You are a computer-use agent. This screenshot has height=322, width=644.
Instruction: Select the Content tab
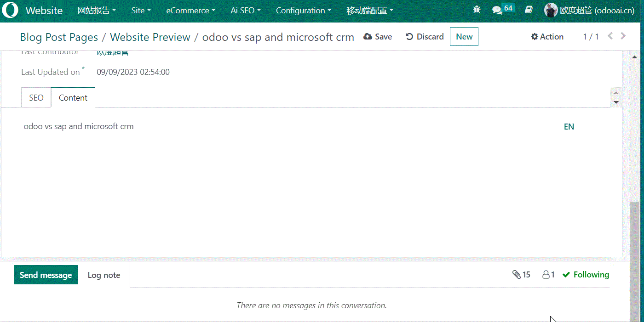tap(73, 97)
